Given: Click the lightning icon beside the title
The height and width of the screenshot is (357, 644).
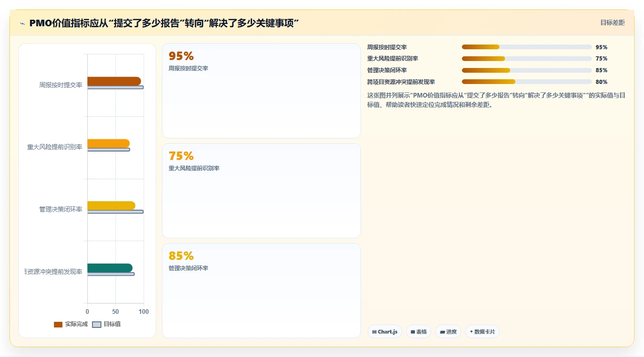Looking at the screenshot, I should pos(23,23).
